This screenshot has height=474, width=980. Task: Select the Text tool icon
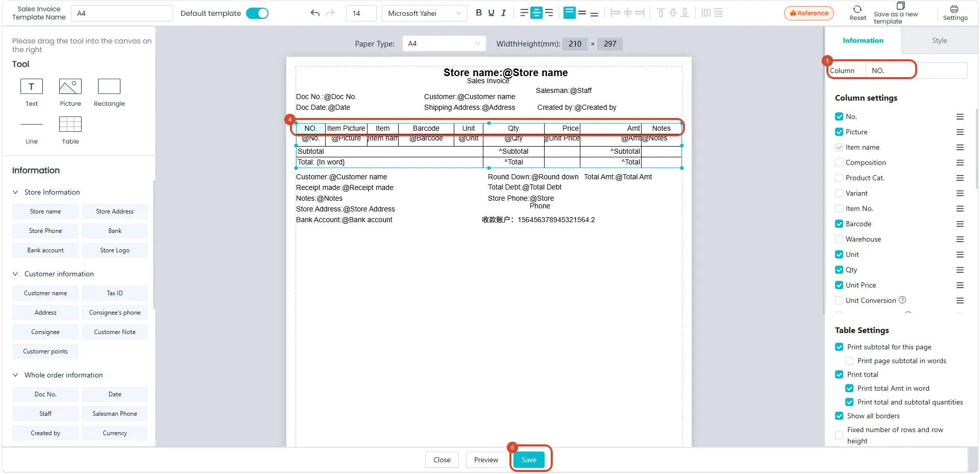tap(32, 86)
